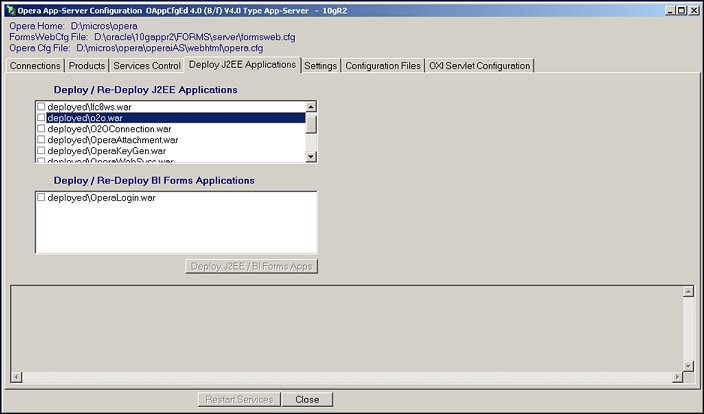Viewport: 704px width, 414px height.
Task: Toggle the deployed\OperaKeyGen.war checkbox
Action: pyautogui.click(x=41, y=150)
